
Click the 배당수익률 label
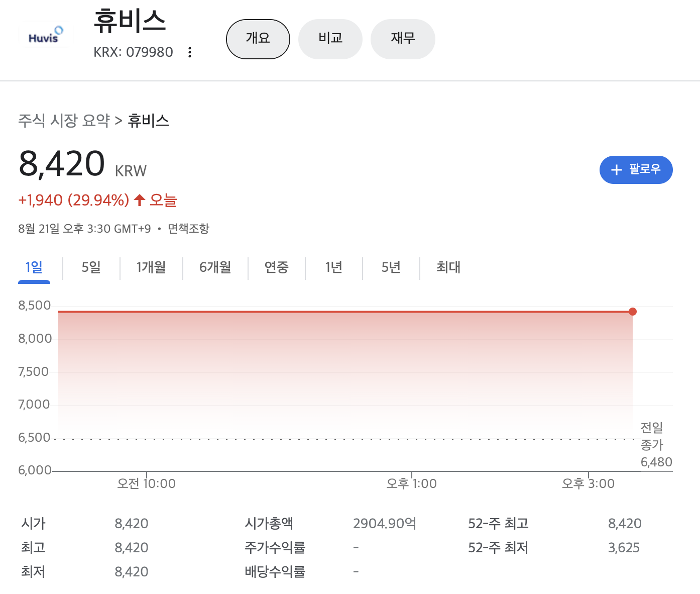tap(275, 572)
